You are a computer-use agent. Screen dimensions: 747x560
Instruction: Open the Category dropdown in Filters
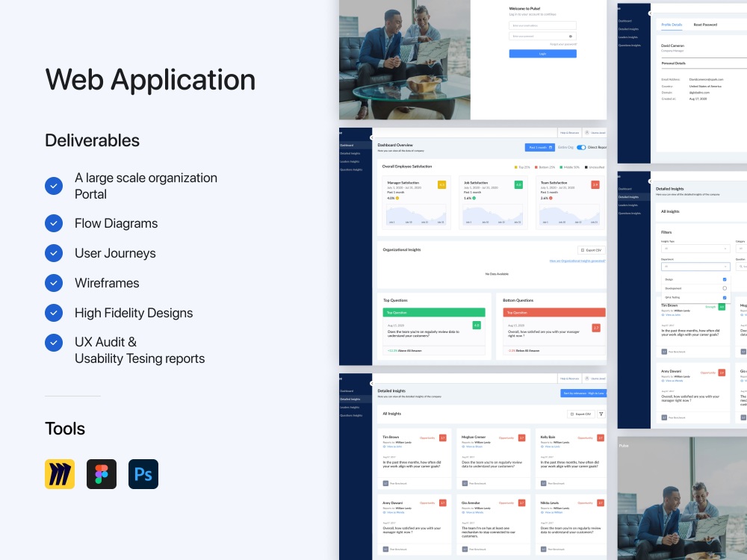point(742,249)
